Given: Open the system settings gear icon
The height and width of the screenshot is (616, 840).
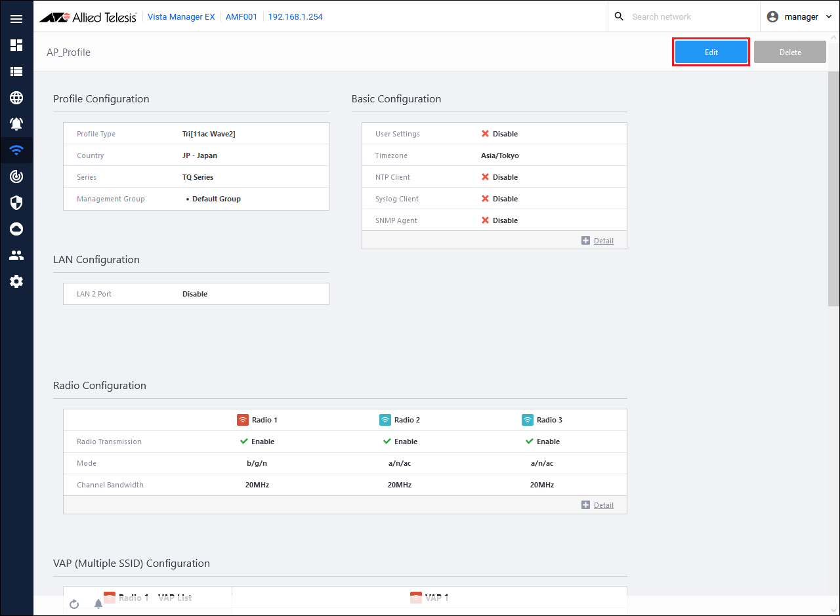Looking at the screenshot, I should click(x=16, y=281).
